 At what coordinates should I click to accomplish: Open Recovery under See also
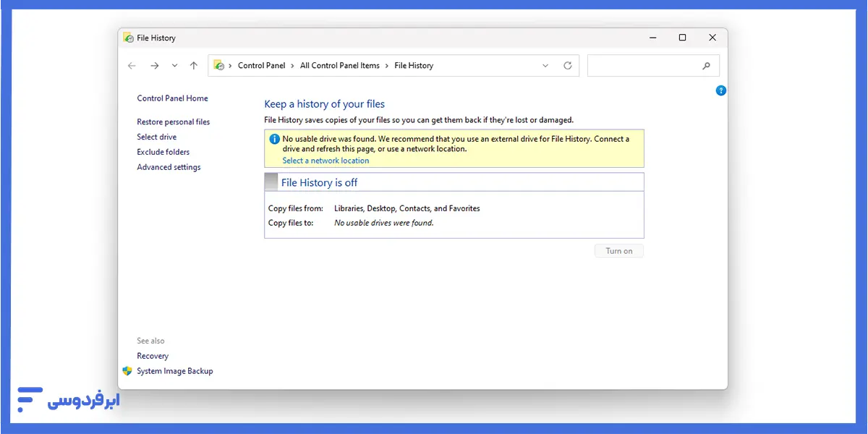[153, 356]
